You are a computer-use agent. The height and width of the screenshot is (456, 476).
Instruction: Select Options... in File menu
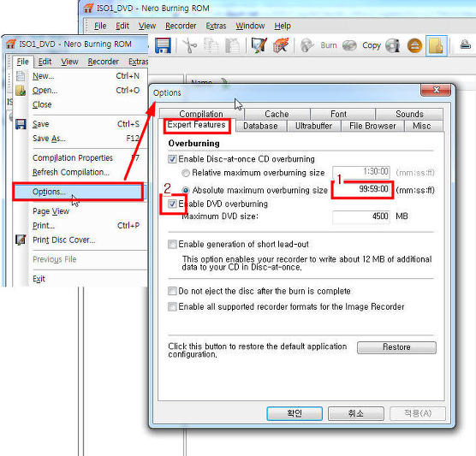point(78,192)
